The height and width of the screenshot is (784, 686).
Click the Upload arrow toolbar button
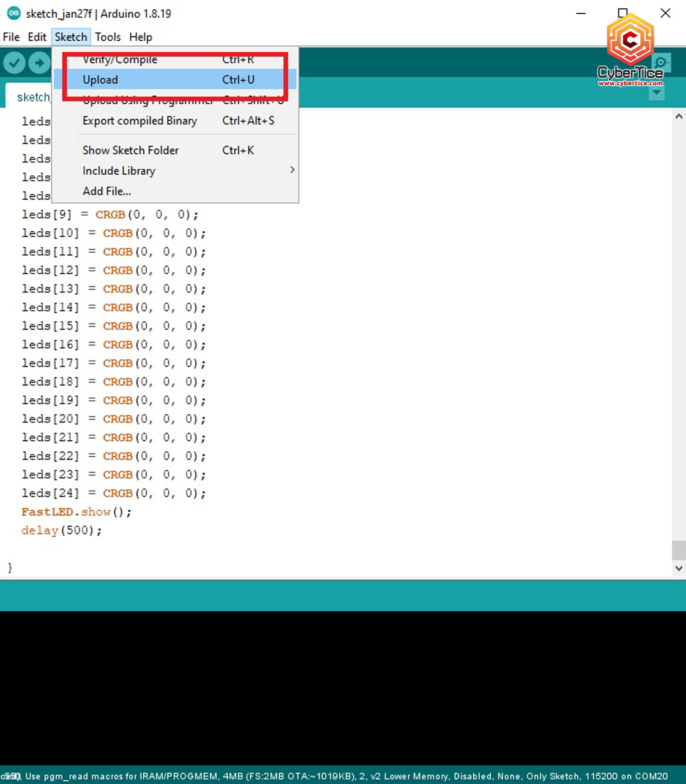[39, 63]
